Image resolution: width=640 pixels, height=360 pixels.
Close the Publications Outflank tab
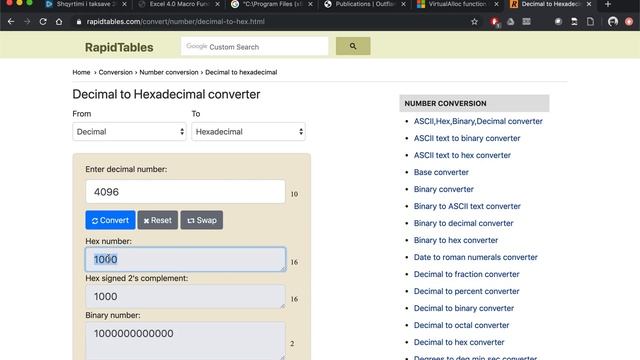[403, 4]
